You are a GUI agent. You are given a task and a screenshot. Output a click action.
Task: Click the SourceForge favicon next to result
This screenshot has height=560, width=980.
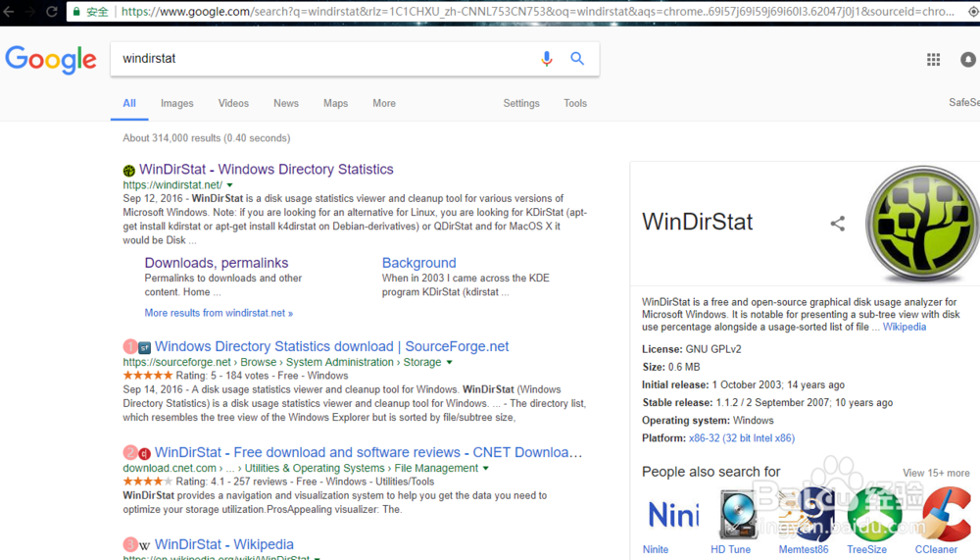pyautogui.click(x=144, y=347)
